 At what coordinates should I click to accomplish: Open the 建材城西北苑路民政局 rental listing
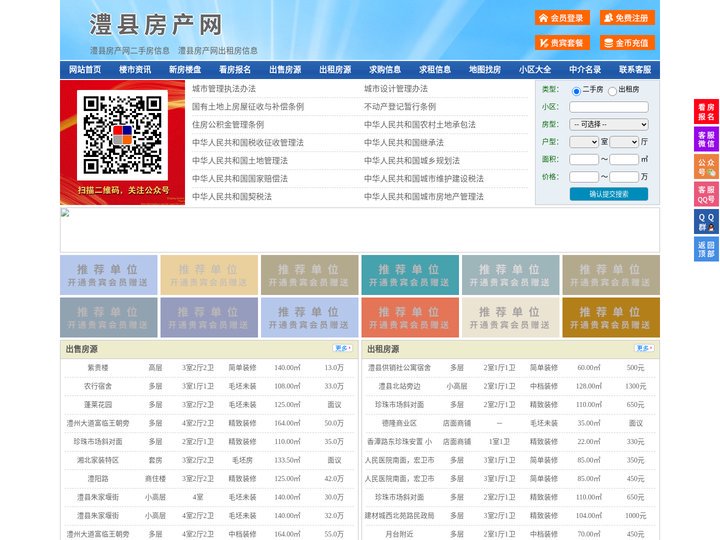point(399,516)
